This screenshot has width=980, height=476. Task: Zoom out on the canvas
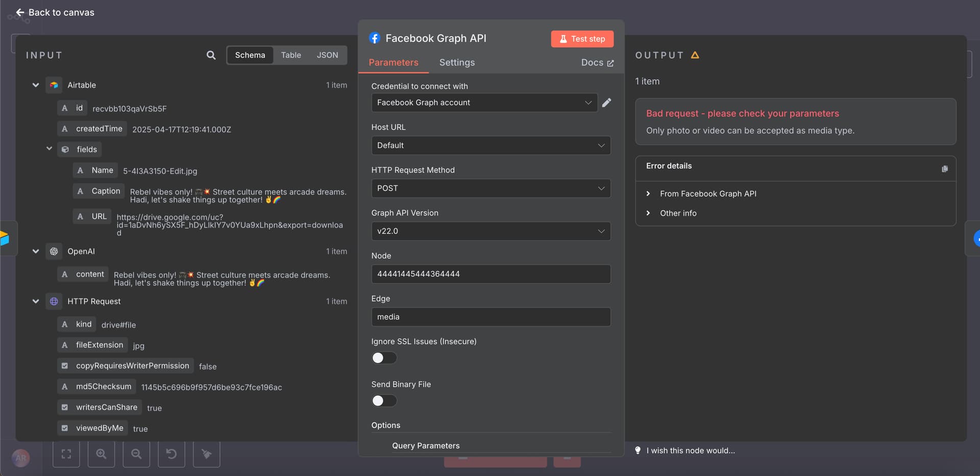coord(136,454)
